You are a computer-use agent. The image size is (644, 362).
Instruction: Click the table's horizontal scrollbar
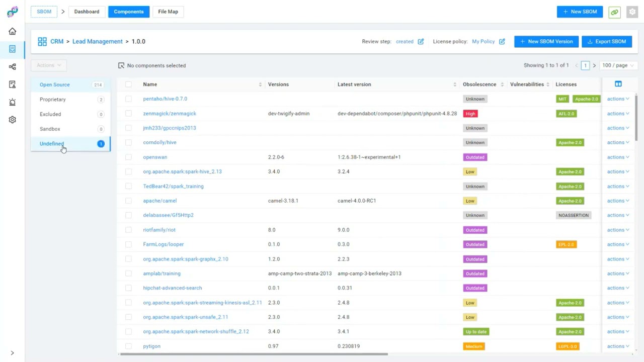click(x=254, y=354)
